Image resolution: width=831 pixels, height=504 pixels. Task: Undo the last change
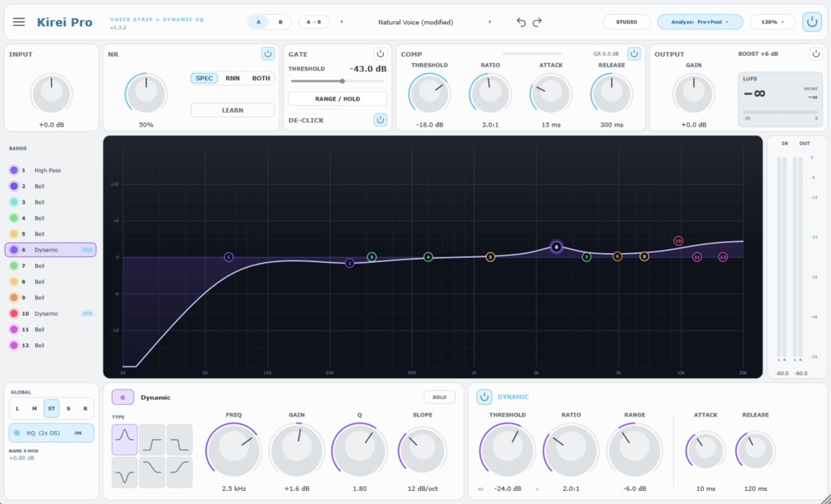521,22
